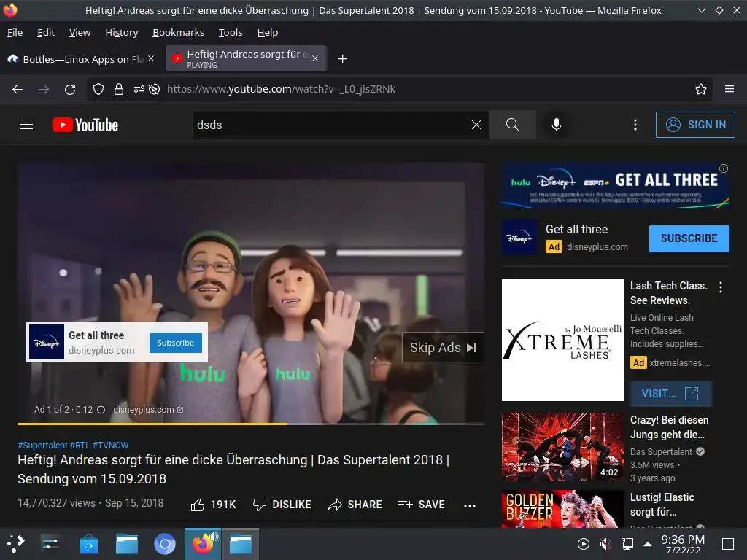The height and width of the screenshot is (560, 747).
Task: Launch Chromium browser from taskbar
Action: [x=165, y=544]
